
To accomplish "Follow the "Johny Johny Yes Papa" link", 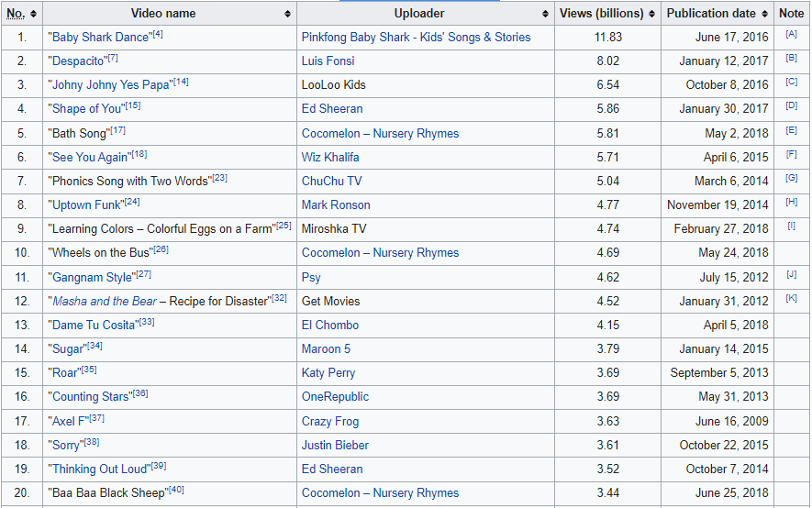I will click(x=110, y=85).
